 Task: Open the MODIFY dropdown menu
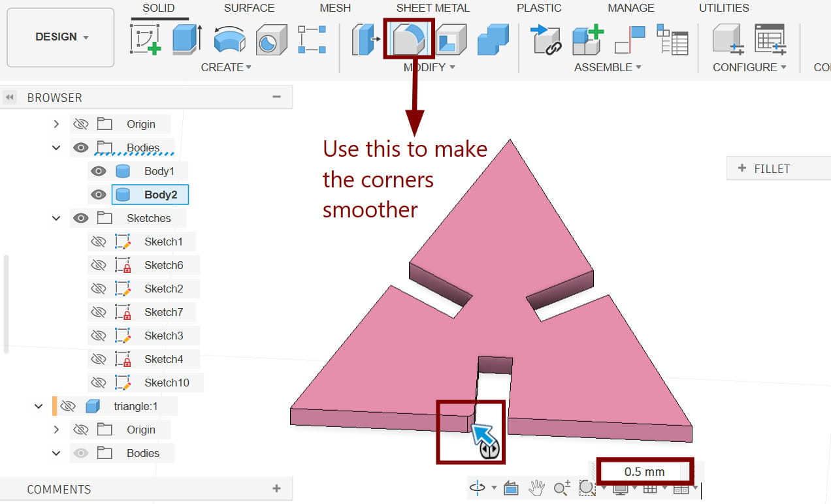click(x=429, y=67)
